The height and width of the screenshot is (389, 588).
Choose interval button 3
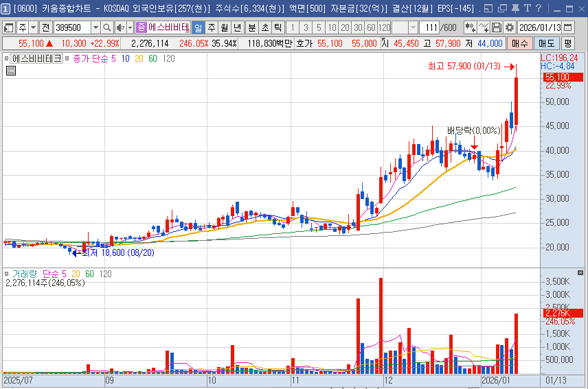point(306,27)
